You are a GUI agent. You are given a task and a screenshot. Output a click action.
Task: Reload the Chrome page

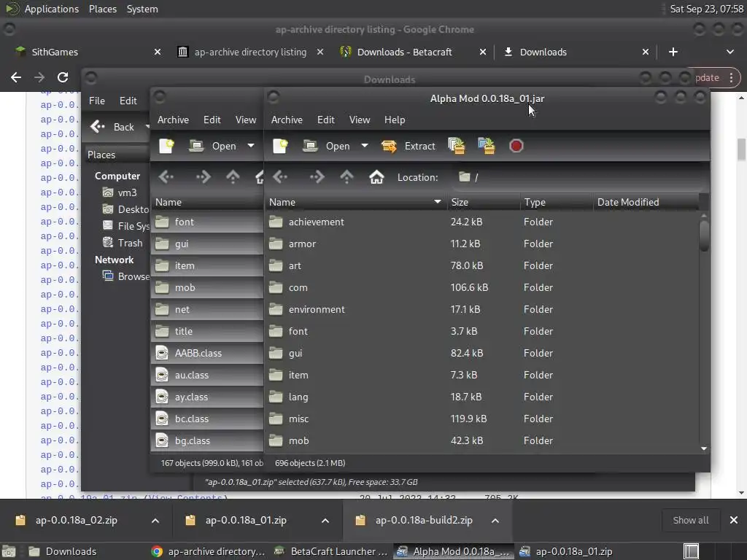[x=63, y=77]
